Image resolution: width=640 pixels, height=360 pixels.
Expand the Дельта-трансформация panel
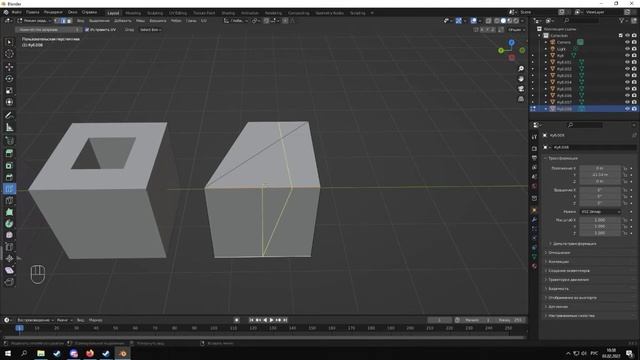click(574, 244)
